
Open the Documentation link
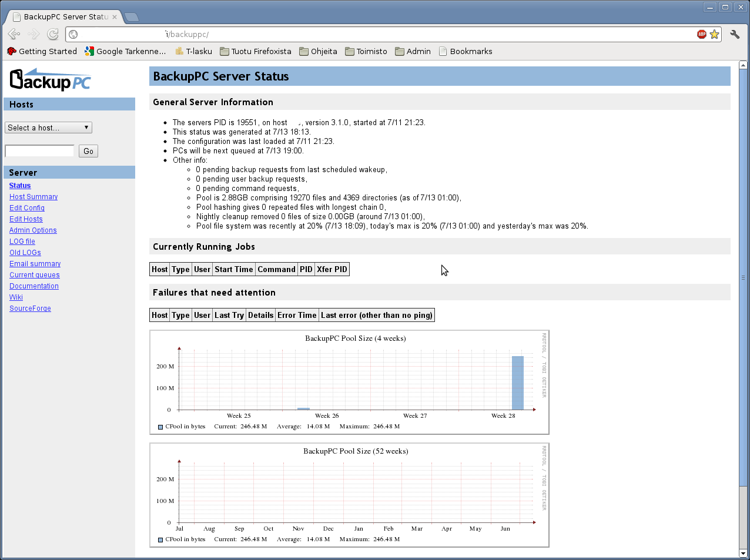click(x=34, y=286)
